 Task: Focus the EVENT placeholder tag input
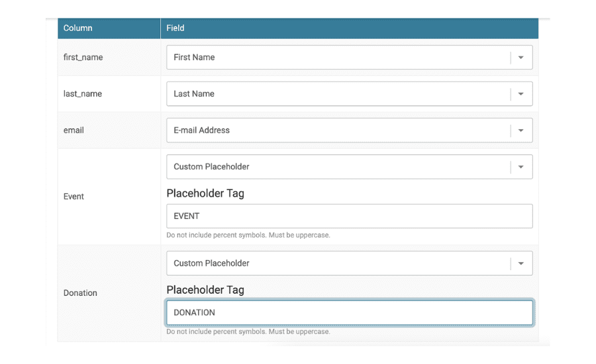tap(349, 216)
